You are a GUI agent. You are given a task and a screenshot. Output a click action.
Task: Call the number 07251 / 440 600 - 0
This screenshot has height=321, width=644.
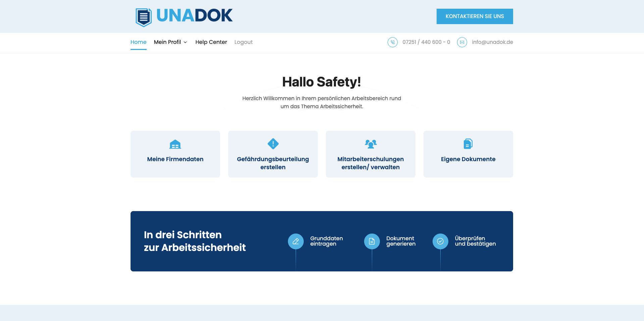point(426,42)
